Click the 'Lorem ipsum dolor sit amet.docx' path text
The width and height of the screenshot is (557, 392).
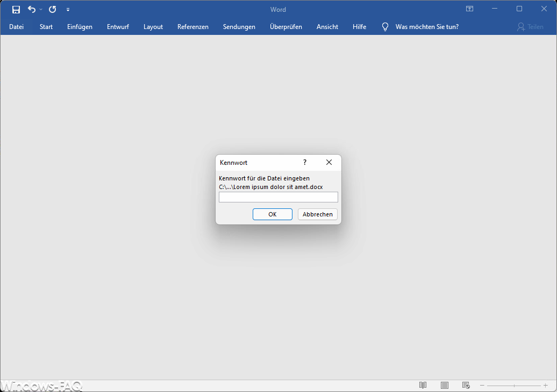point(270,187)
